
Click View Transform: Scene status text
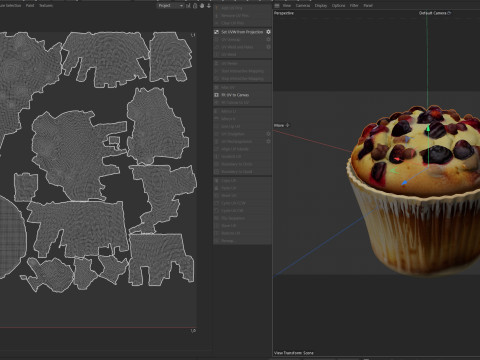pos(294,353)
